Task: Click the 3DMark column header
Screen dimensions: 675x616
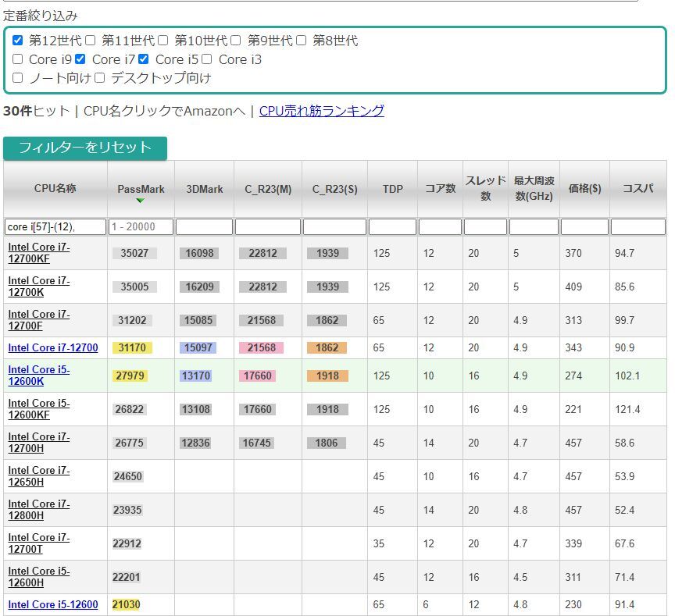Action: 204,188
